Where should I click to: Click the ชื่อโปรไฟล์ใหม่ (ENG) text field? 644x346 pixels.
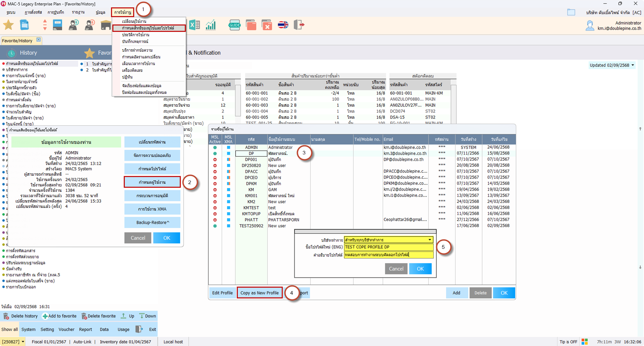(389, 247)
